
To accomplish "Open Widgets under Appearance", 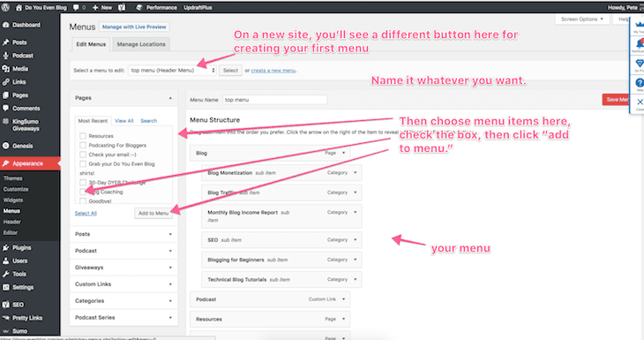I will [x=13, y=200].
